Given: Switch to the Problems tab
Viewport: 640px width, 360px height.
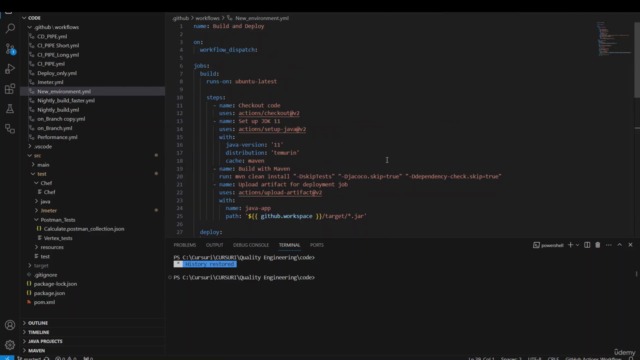Looking at the screenshot, I should click(184, 245).
